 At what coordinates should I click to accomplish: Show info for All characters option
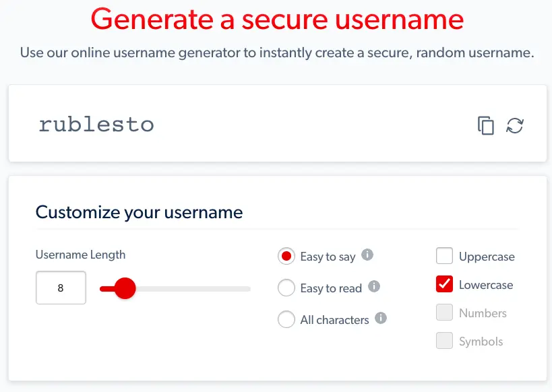(x=381, y=319)
